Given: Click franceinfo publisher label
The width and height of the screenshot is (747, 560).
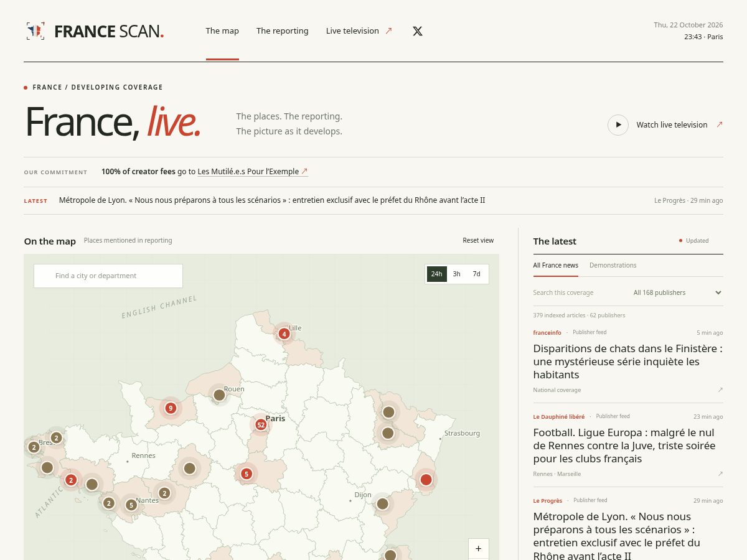Looking at the screenshot, I should (547, 333).
